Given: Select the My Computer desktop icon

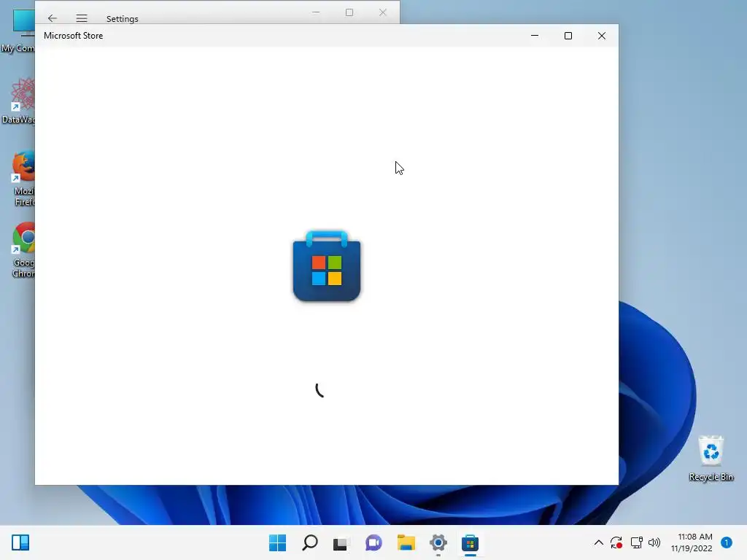Looking at the screenshot, I should point(18,31).
